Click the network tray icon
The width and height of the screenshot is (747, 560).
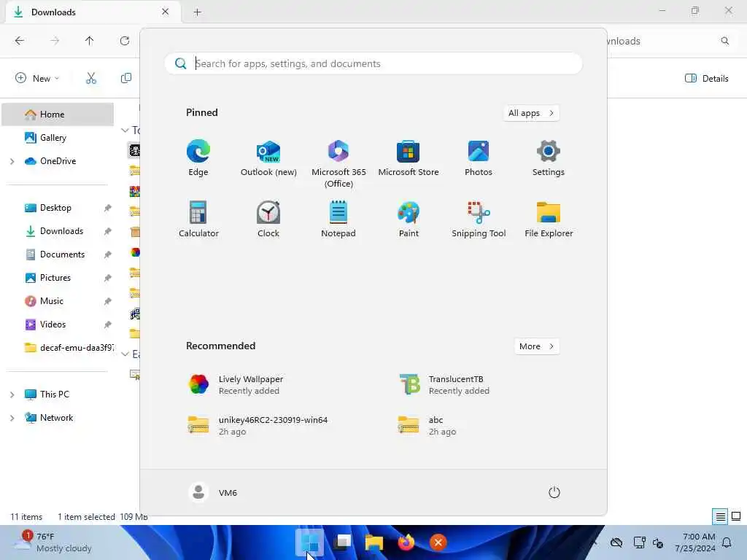639,542
